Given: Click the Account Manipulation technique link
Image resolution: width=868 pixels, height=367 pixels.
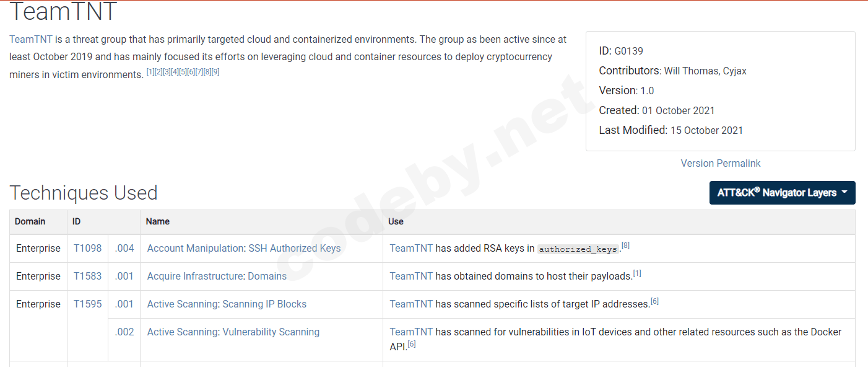Looking at the screenshot, I should coord(196,248).
